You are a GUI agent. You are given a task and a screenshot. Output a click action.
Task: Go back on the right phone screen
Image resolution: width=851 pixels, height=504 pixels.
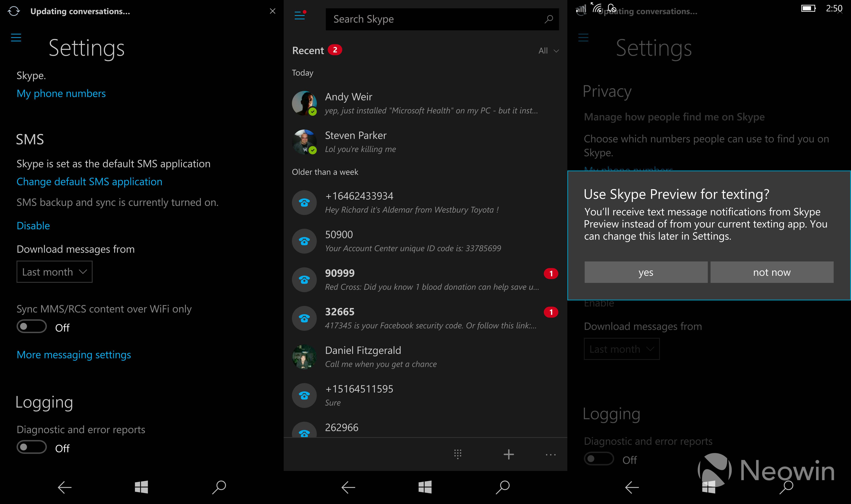(x=632, y=487)
